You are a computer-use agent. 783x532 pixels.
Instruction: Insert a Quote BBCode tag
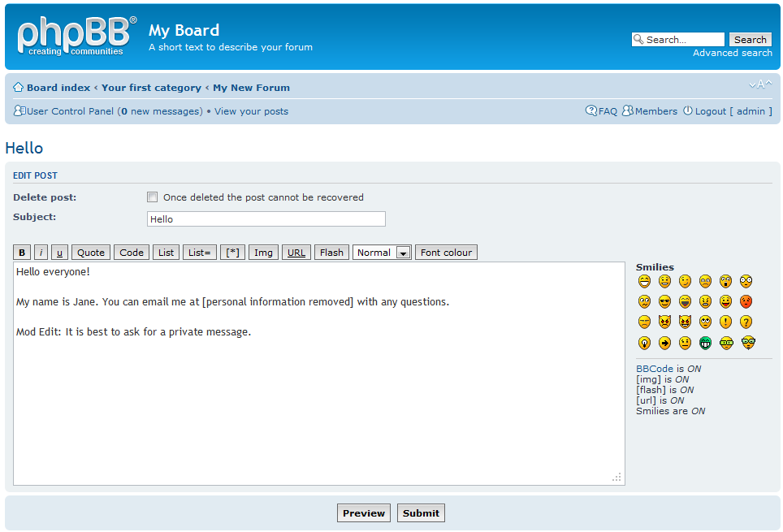tap(91, 253)
